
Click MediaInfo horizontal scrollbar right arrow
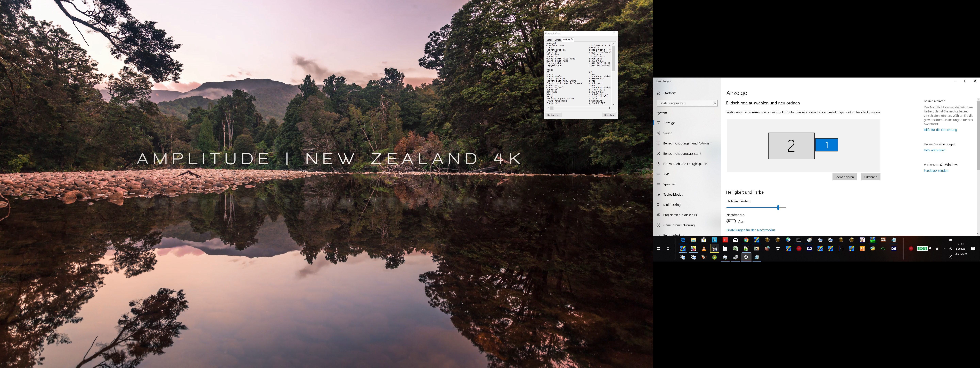tap(609, 108)
